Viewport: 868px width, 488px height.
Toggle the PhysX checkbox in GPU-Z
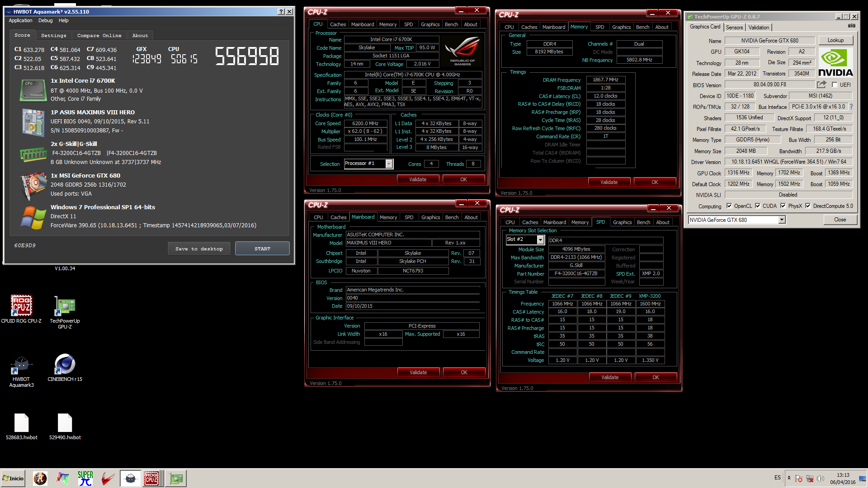pos(783,206)
